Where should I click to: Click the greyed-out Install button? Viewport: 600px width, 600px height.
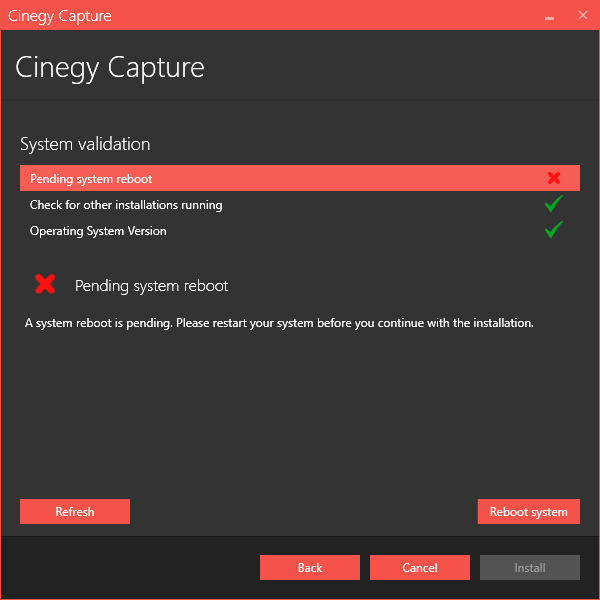coord(530,567)
